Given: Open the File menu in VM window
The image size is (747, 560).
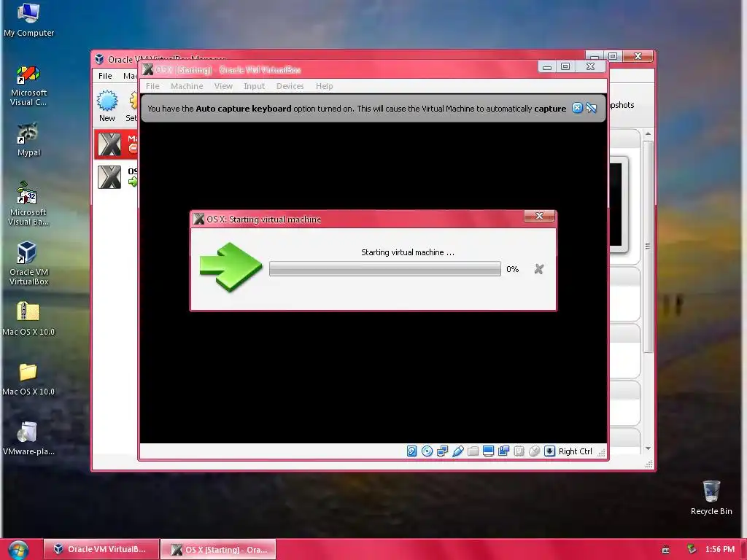Looking at the screenshot, I should click(152, 86).
